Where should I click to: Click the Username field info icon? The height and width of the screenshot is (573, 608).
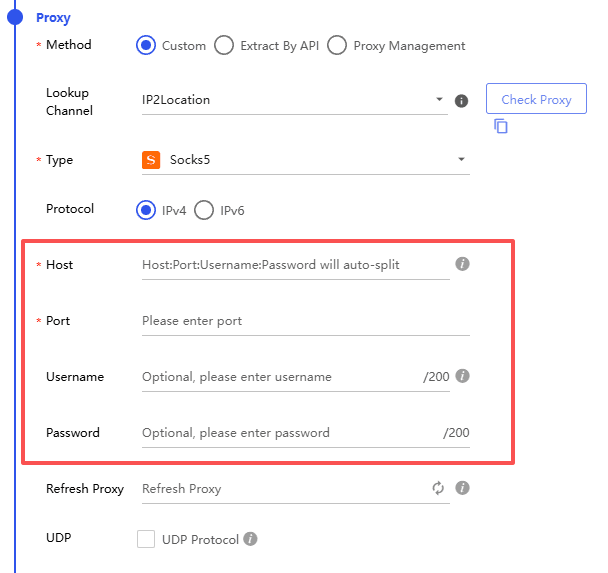tap(462, 377)
